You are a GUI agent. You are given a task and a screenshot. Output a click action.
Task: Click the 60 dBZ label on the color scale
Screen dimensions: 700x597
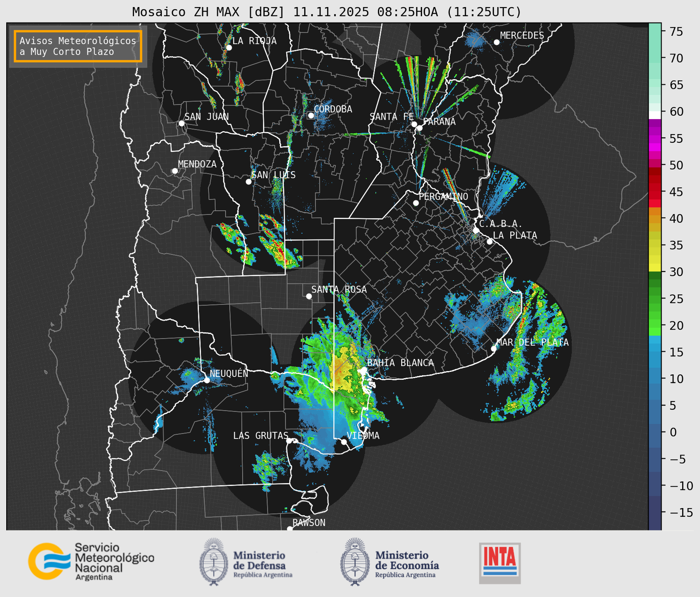point(676,112)
